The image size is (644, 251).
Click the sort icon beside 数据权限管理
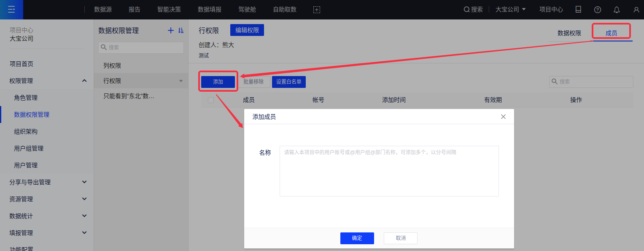point(181,30)
